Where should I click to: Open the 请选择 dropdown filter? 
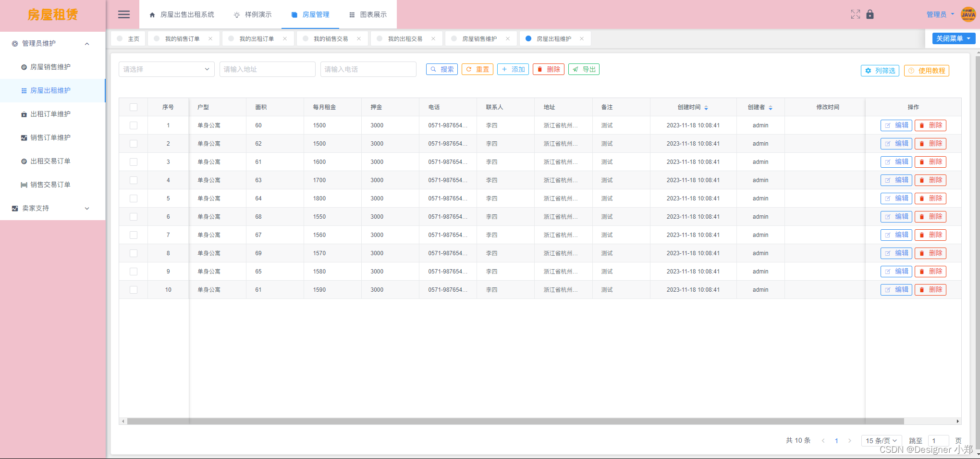166,69
